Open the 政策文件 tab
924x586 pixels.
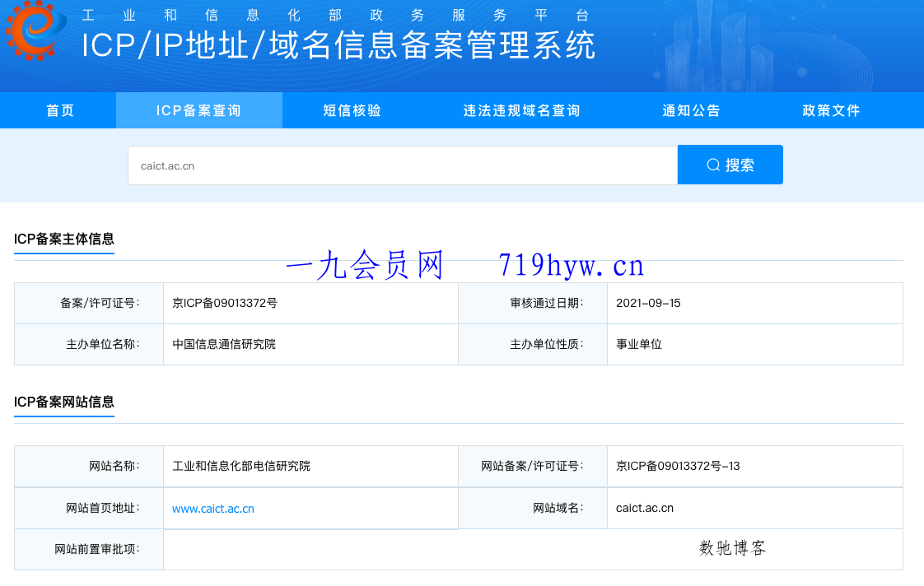pyautogui.click(x=831, y=111)
